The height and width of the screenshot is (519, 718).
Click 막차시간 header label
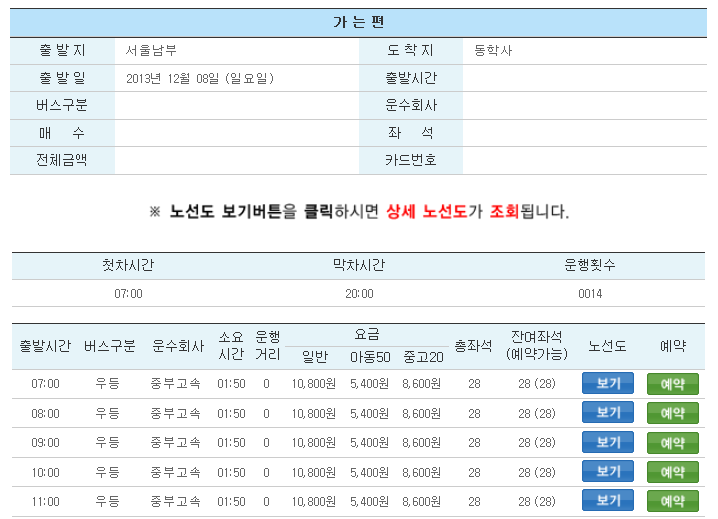pyautogui.click(x=359, y=265)
